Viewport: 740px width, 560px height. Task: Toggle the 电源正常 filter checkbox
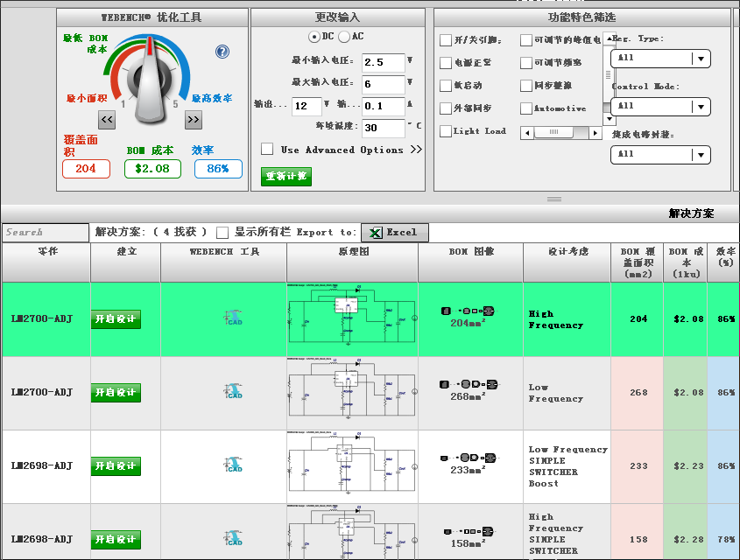[x=446, y=63]
